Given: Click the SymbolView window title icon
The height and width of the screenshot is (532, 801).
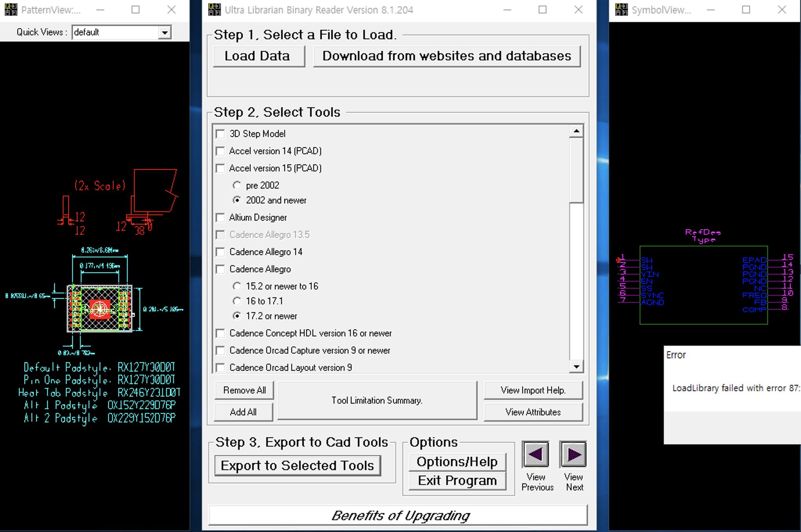Looking at the screenshot, I should [x=621, y=9].
